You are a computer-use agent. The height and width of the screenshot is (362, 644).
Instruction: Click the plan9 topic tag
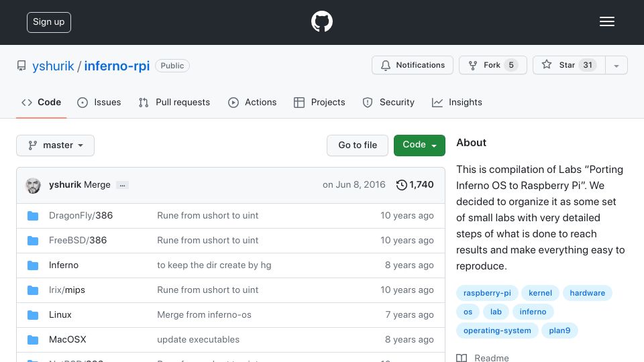559,330
